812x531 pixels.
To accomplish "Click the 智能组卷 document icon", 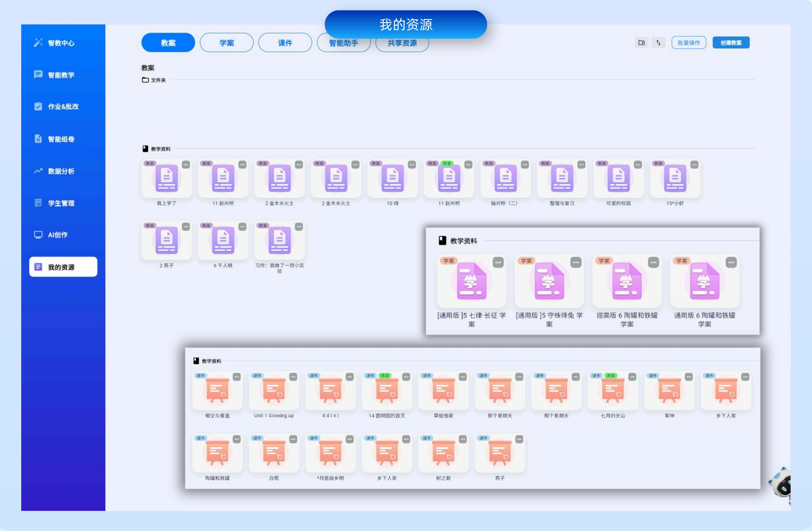I will [x=38, y=139].
